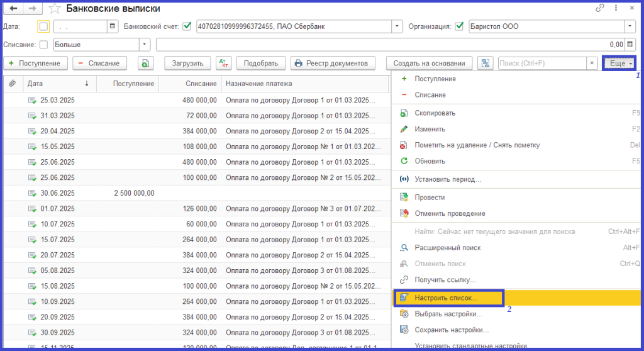This screenshot has height=351, width=644.
Task: Expand the Банковский счет dropdown list
Action: pos(397,26)
